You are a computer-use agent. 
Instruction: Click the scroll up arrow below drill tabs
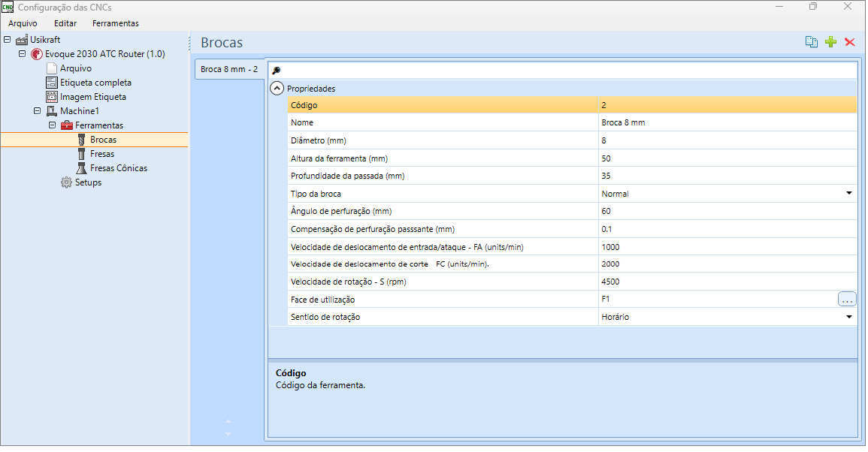(x=228, y=421)
